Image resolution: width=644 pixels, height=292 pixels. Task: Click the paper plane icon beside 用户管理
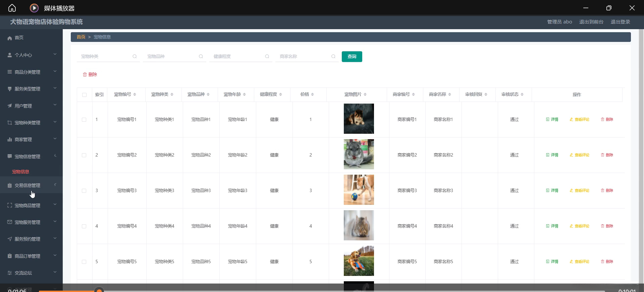[x=10, y=106]
